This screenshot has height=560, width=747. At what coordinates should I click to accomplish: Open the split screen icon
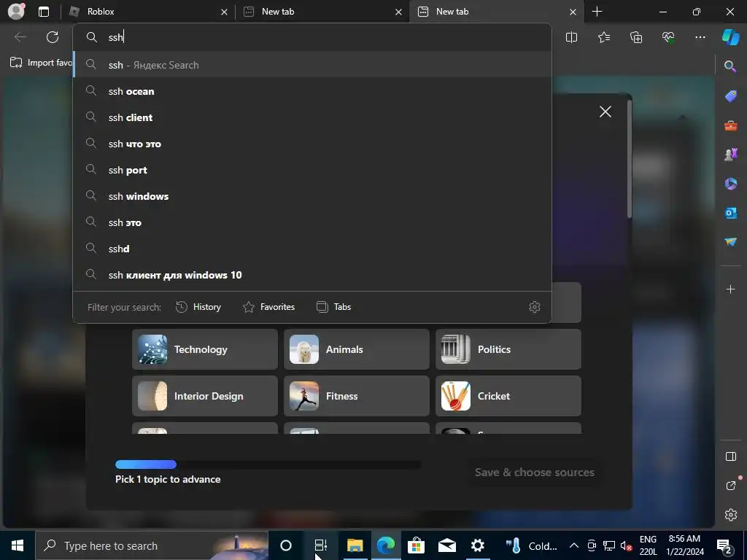[571, 37]
